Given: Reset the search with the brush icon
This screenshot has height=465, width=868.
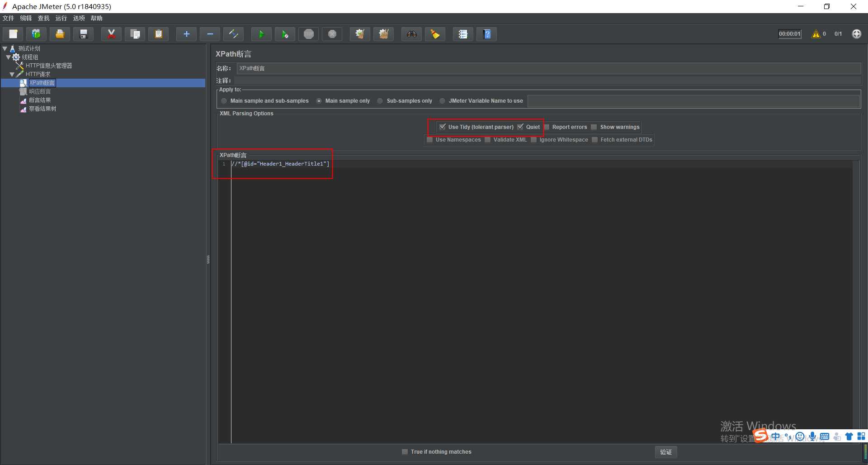Looking at the screenshot, I should 435,34.
